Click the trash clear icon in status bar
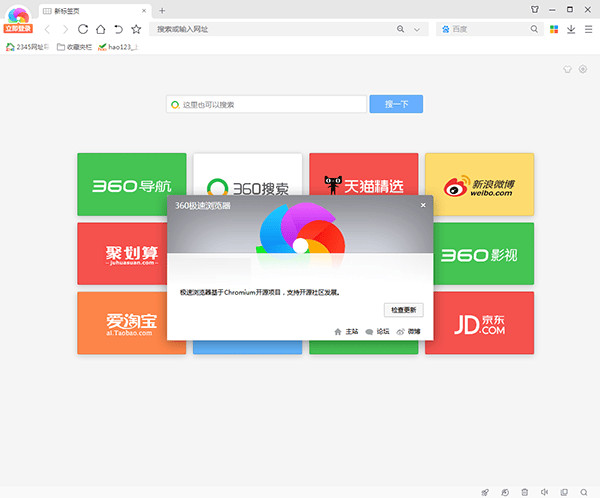This screenshot has width=600, height=498. pyautogui.click(x=525, y=492)
